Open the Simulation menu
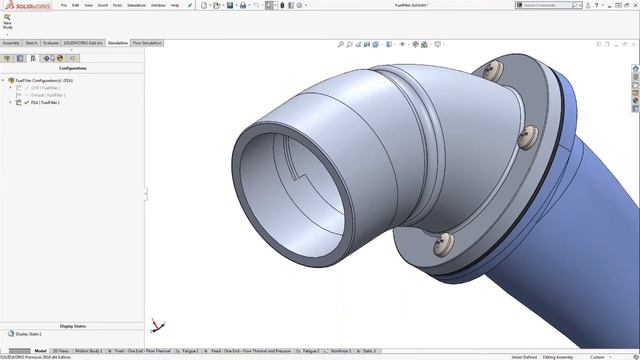Image resolution: width=640 pixels, height=360 pixels. coord(136,5)
